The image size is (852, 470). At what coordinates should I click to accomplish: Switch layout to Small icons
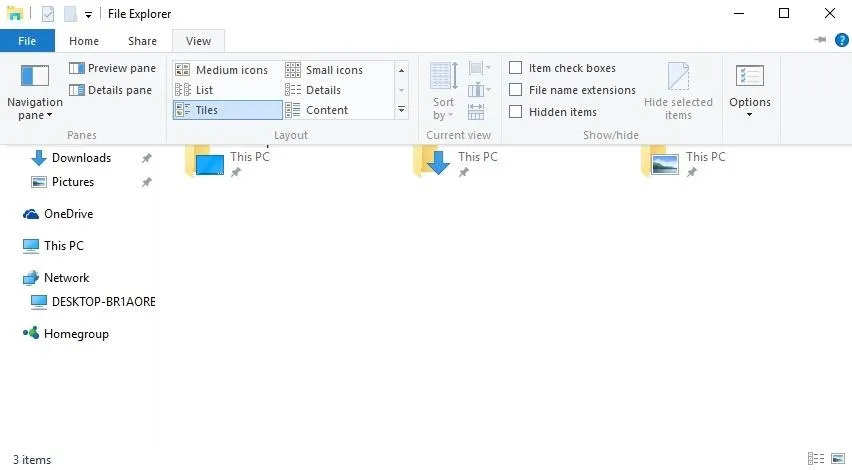(x=324, y=70)
